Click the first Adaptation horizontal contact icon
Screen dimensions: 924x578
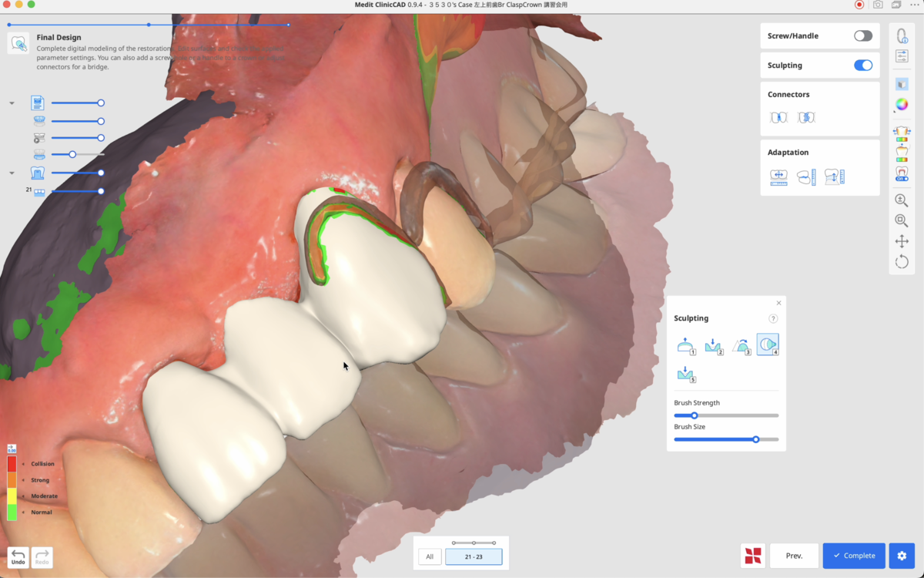click(x=778, y=176)
